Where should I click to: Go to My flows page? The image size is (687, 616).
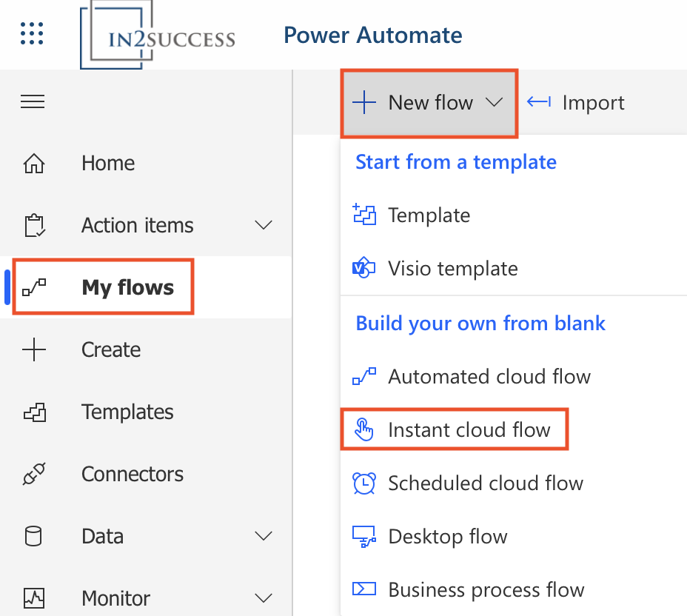[x=104, y=287]
